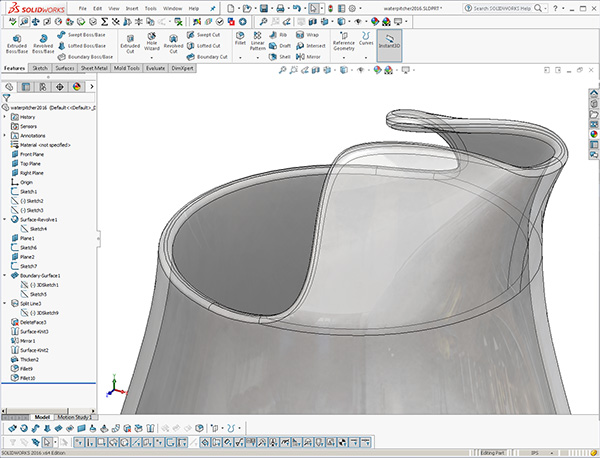Switch to the Sheet Metal tab
The image size is (600, 458).
tap(94, 68)
